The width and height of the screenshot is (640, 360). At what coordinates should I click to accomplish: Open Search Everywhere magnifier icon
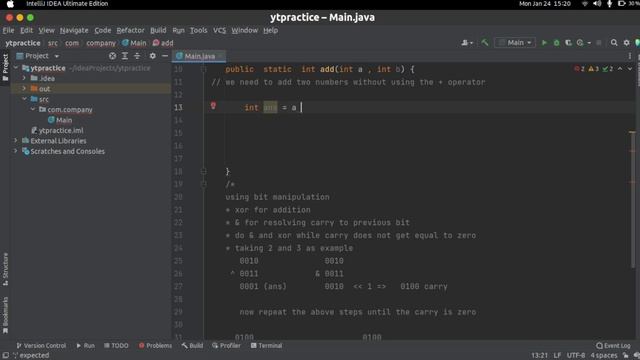[614, 42]
